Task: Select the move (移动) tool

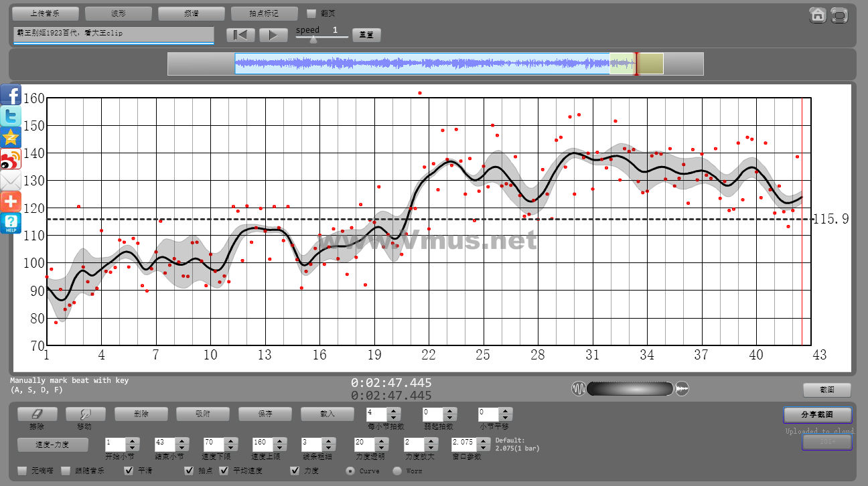Action: tap(86, 414)
